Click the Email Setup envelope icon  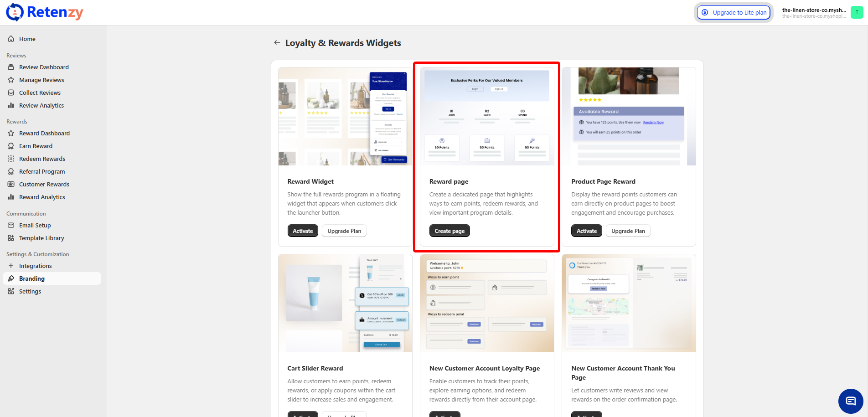click(x=11, y=225)
